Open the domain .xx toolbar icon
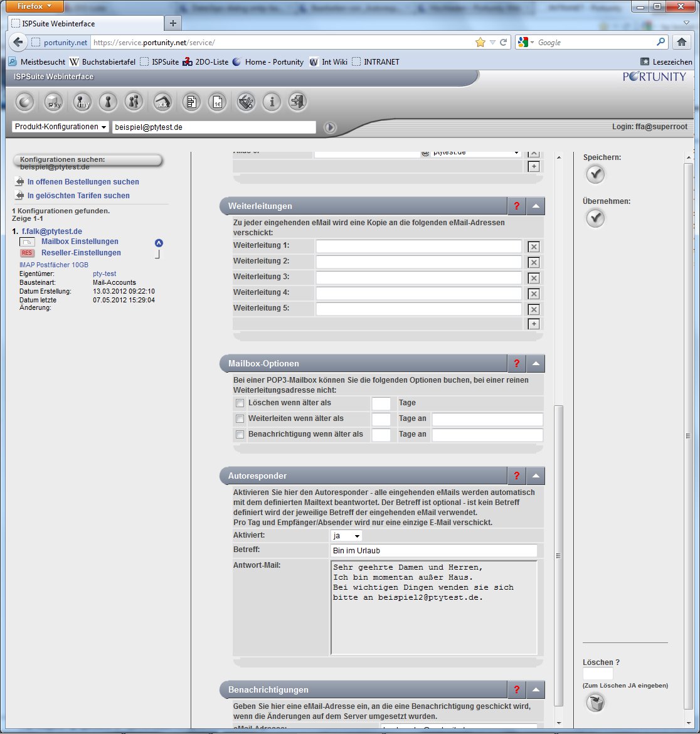The image size is (700, 734). pos(163,102)
